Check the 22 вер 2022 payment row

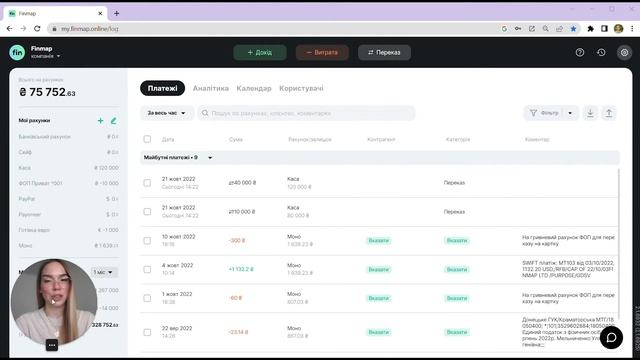[x=147, y=332]
